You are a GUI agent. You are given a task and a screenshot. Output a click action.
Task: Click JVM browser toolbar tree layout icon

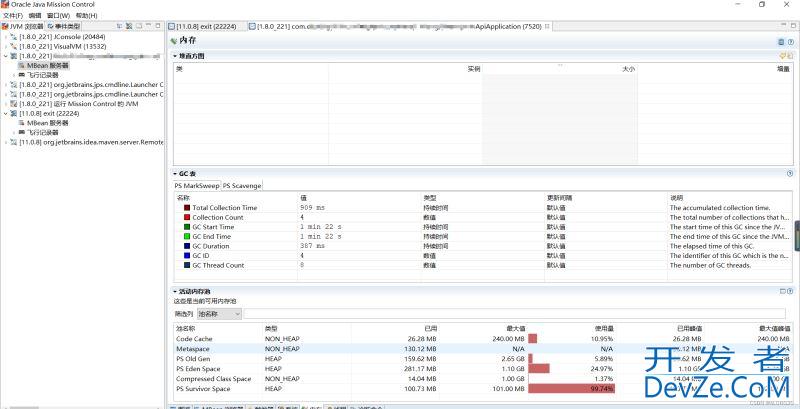coord(119,26)
